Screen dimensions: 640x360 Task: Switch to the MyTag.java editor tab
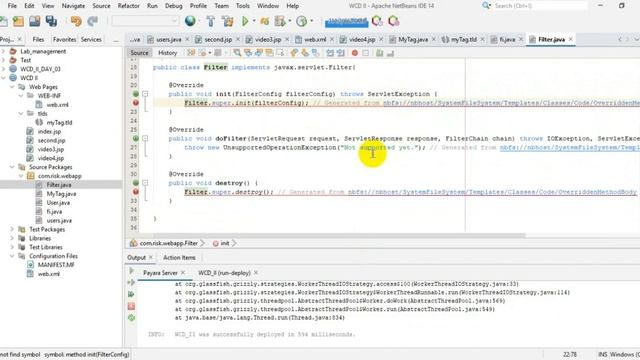(x=413, y=40)
